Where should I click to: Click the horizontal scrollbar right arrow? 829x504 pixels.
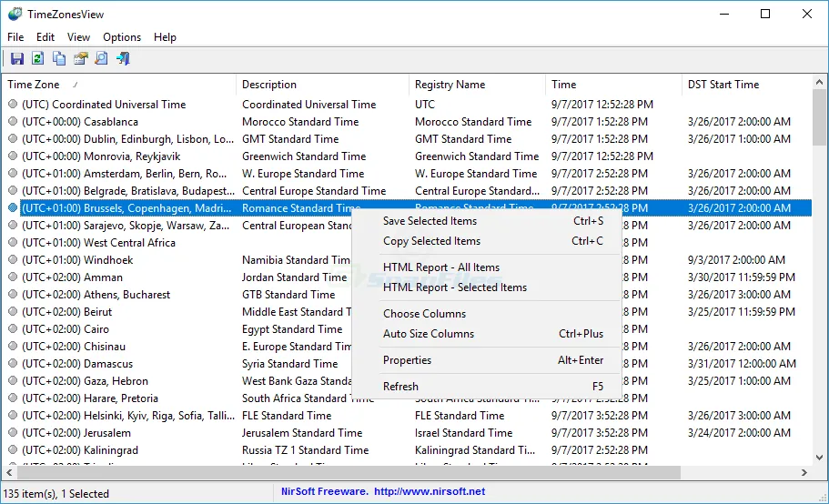[x=804, y=472]
